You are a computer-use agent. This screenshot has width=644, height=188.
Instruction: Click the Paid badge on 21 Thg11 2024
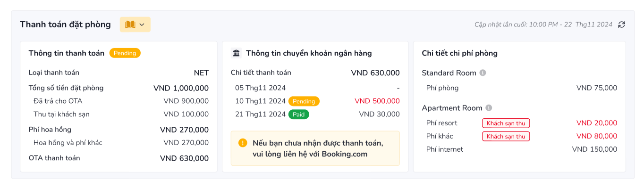tap(299, 114)
